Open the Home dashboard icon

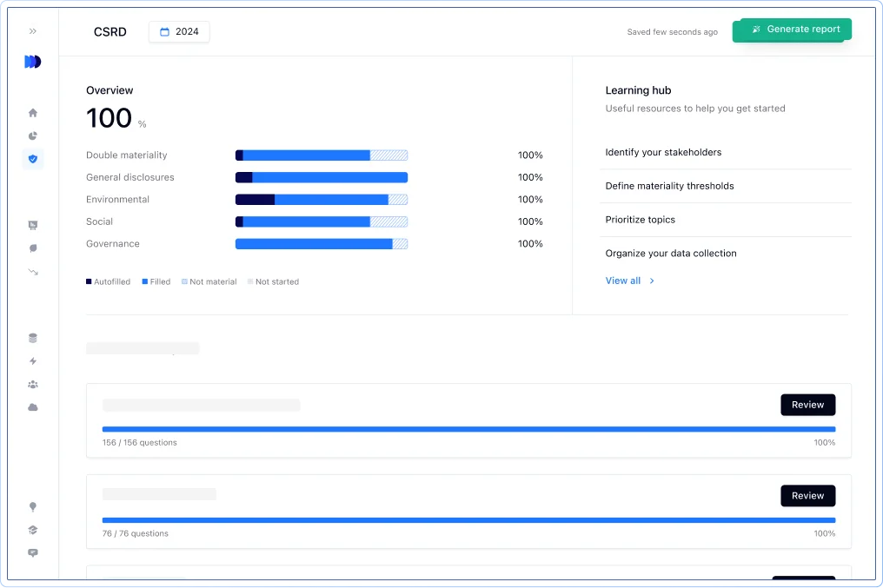[33, 113]
